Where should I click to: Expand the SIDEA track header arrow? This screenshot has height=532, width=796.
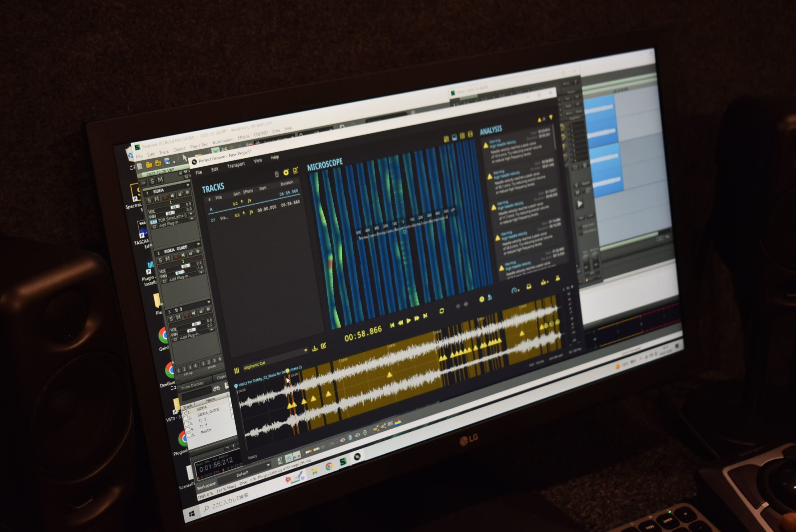[187, 185]
